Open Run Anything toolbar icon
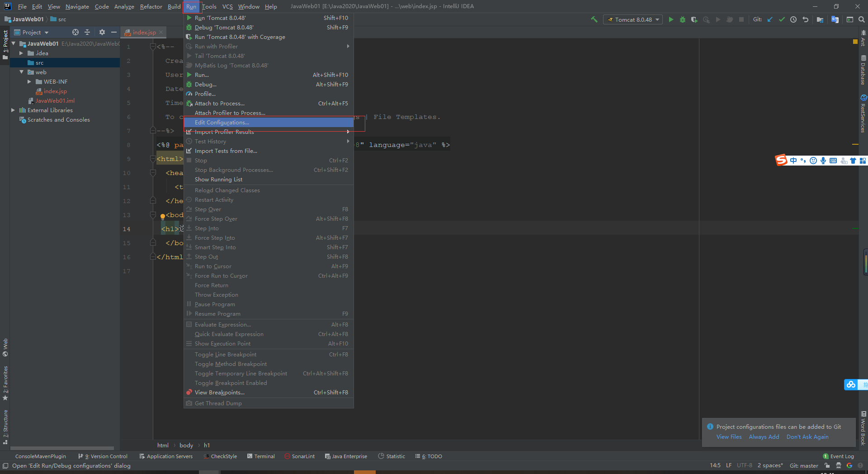Viewport: 868px width, 474px height. tap(850, 19)
